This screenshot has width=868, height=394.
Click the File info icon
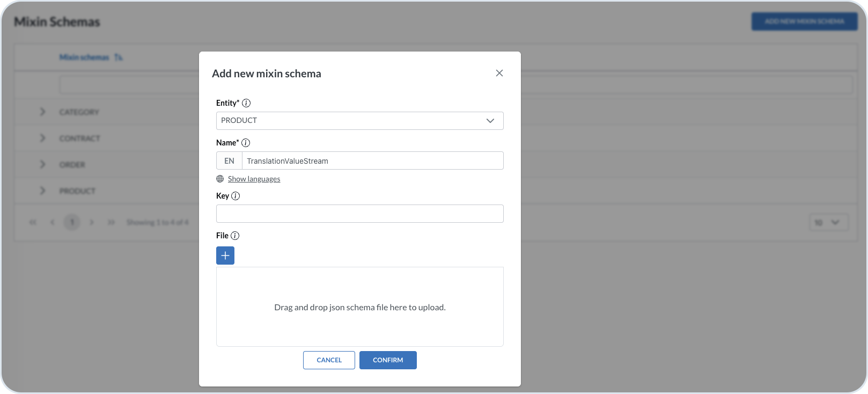(x=235, y=236)
